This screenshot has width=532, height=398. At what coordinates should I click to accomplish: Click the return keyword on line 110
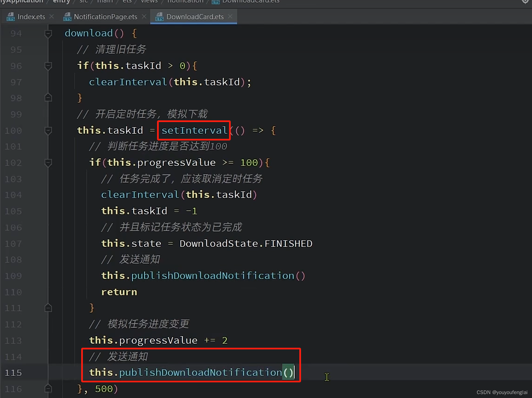coord(119,292)
